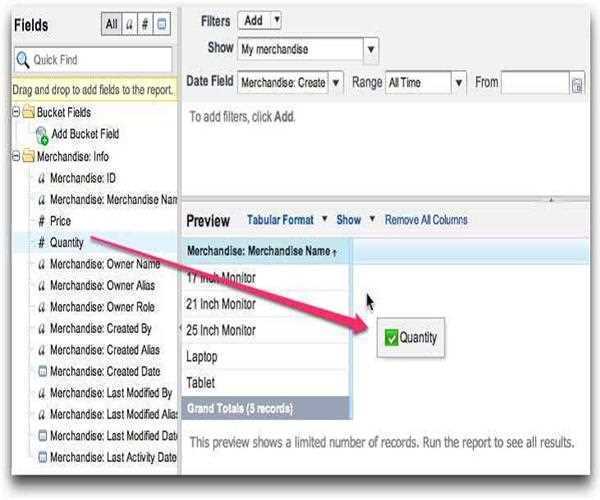Collapse the Bucket Fields tree node
Image resolution: width=600 pixels, height=500 pixels.
point(16,113)
